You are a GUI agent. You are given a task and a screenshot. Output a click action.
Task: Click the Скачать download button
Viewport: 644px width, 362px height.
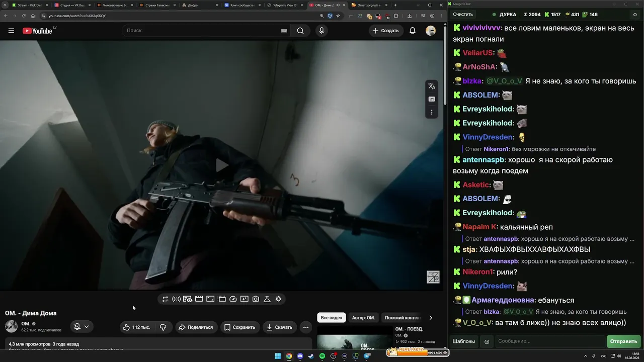coord(279,327)
